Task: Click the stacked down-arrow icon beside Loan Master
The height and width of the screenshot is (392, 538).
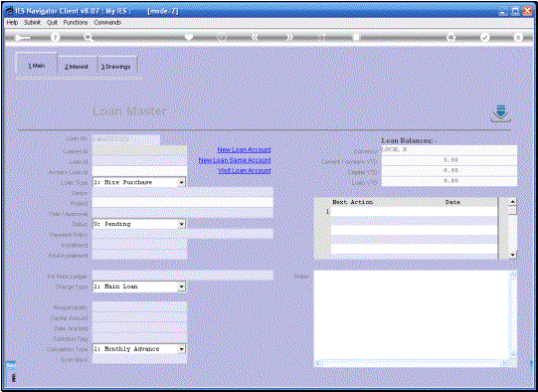Action: [x=500, y=113]
